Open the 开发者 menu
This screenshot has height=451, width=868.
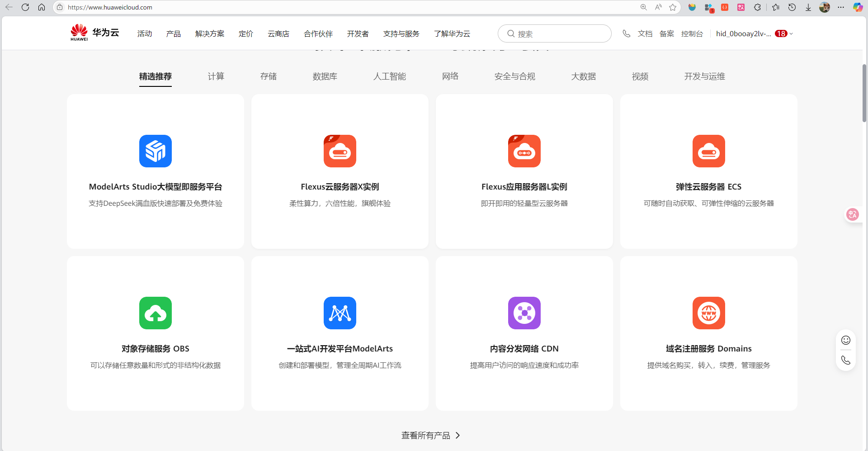pos(358,33)
